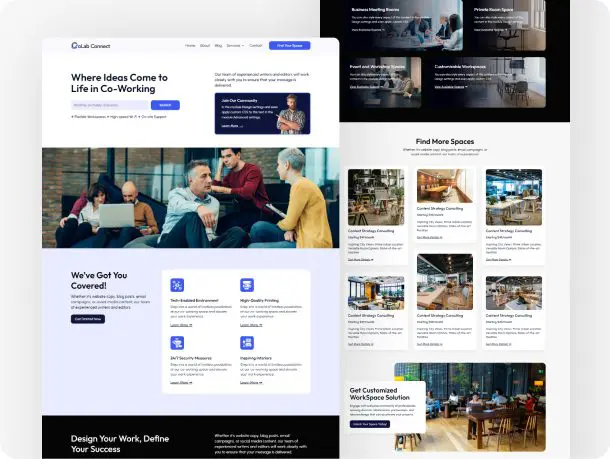The width and height of the screenshot is (610, 459).
Task: Open the Home menu item
Action: tap(190, 46)
